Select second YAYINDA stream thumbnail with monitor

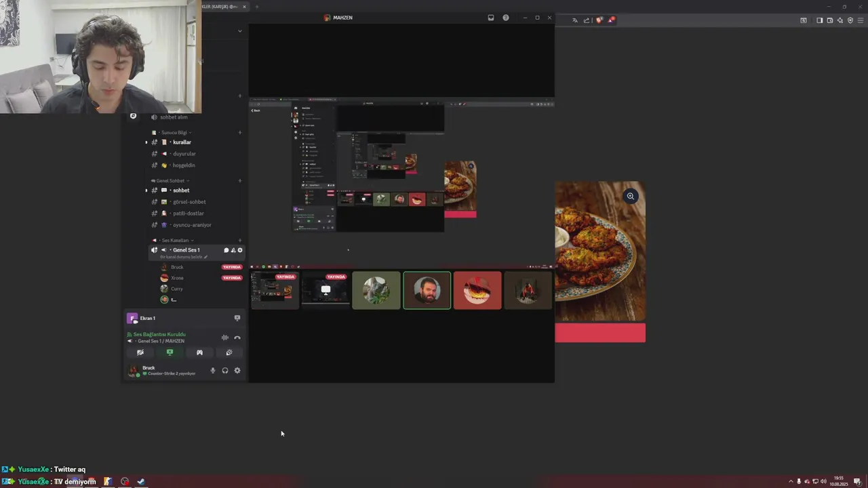coord(325,290)
